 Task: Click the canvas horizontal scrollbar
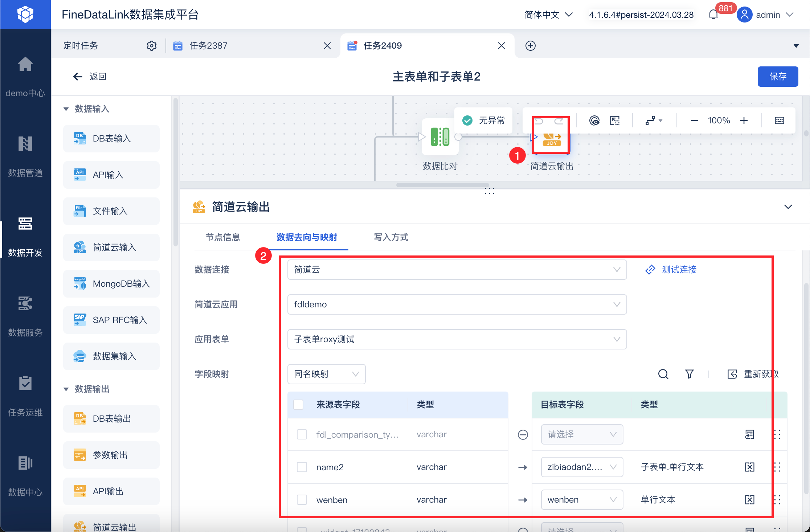(442, 185)
